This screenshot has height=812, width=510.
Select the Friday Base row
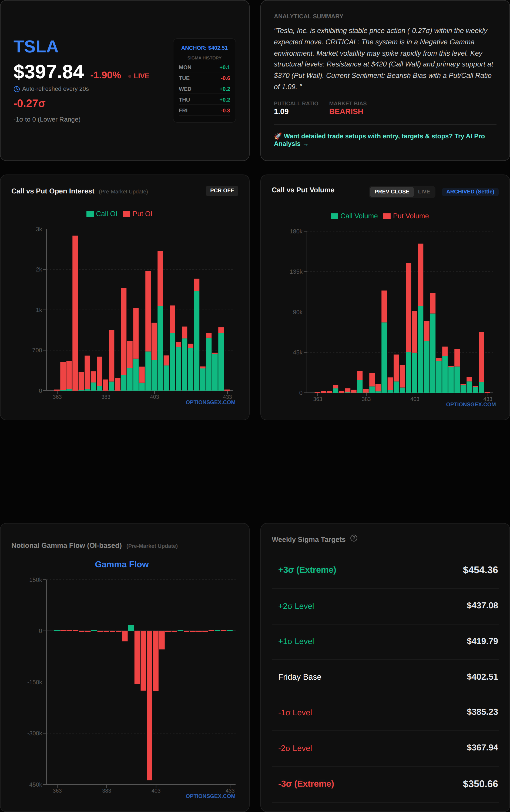click(385, 677)
